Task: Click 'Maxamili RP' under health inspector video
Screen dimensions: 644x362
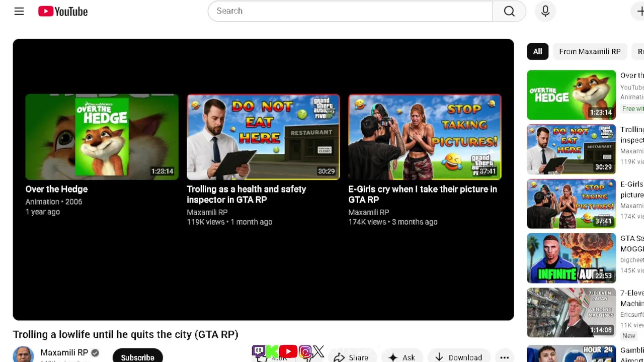Action: click(x=207, y=212)
